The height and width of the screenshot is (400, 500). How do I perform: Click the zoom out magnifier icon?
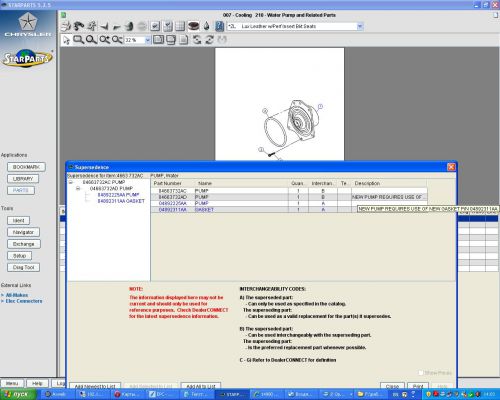tap(117, 40)
